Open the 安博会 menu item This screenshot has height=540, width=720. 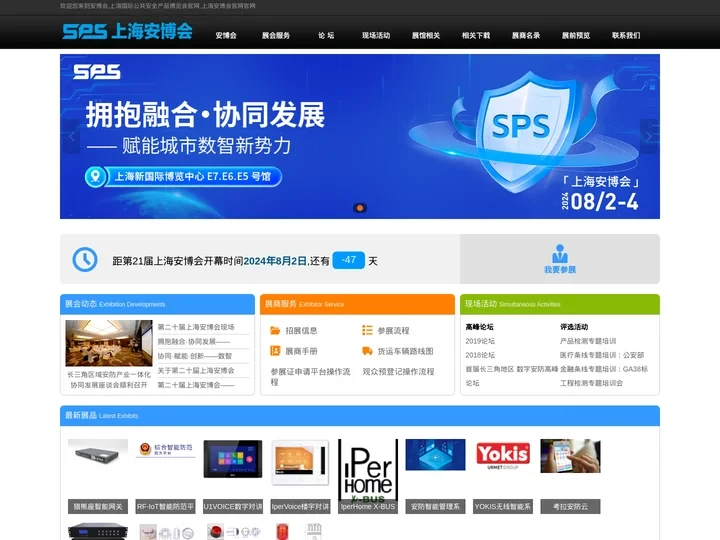tap(226, 35)
